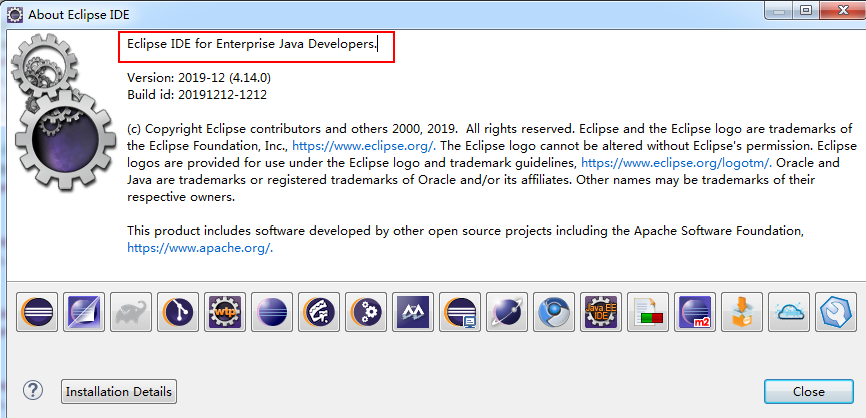Click the dark square mountain-arrows icon
The image size is (866, 418).
(x=413, y=312)
